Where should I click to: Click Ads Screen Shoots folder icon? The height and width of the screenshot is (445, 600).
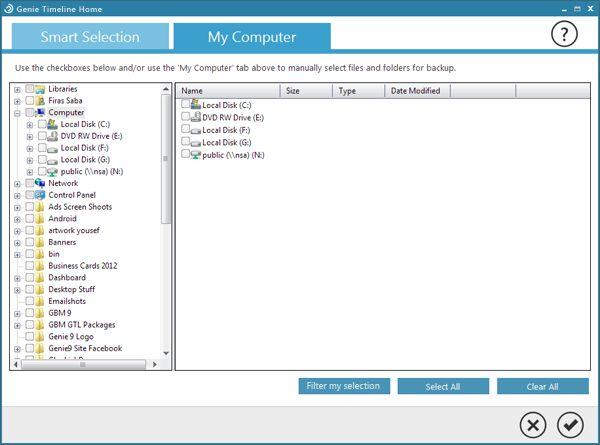tap(40, 207)
